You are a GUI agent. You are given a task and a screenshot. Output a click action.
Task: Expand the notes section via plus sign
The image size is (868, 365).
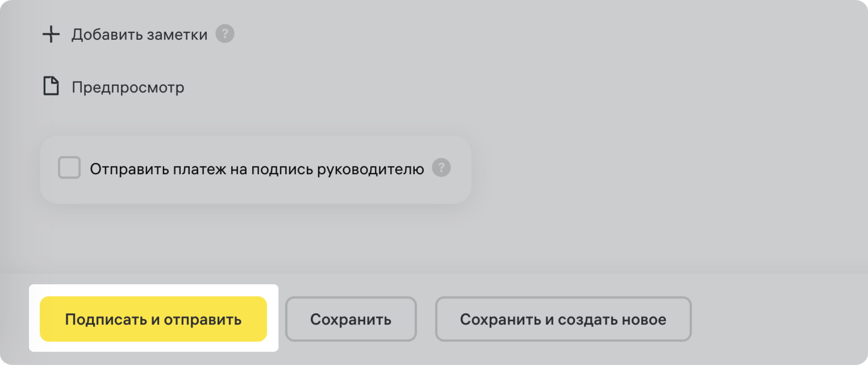point(51,34)
